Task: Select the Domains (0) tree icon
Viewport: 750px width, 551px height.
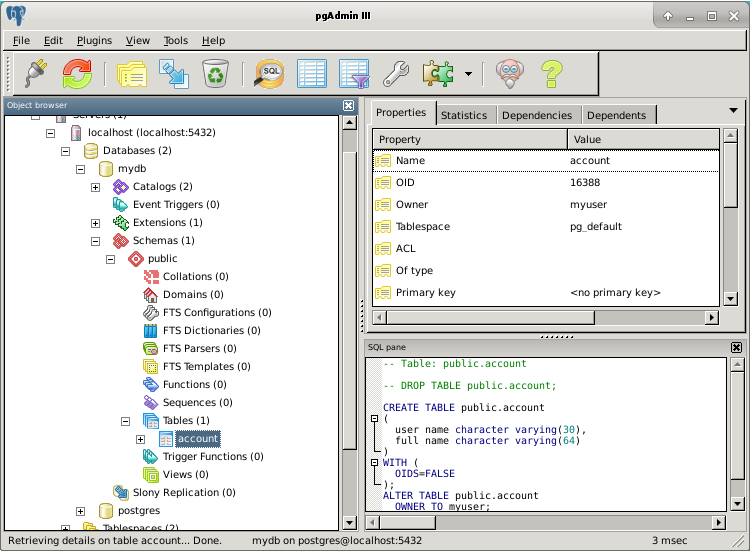Action: pyautogui.click(x=151, y=295)
